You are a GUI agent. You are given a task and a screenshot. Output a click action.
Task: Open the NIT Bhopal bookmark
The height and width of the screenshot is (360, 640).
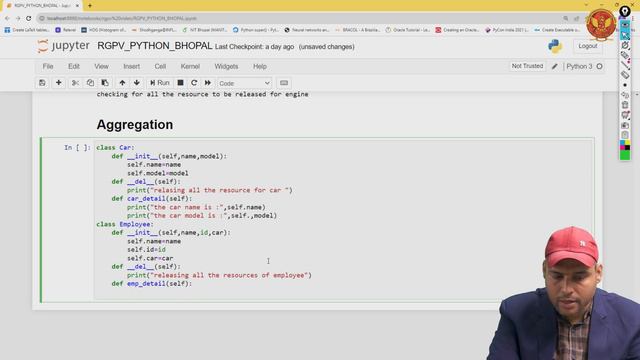click(204, 30)
